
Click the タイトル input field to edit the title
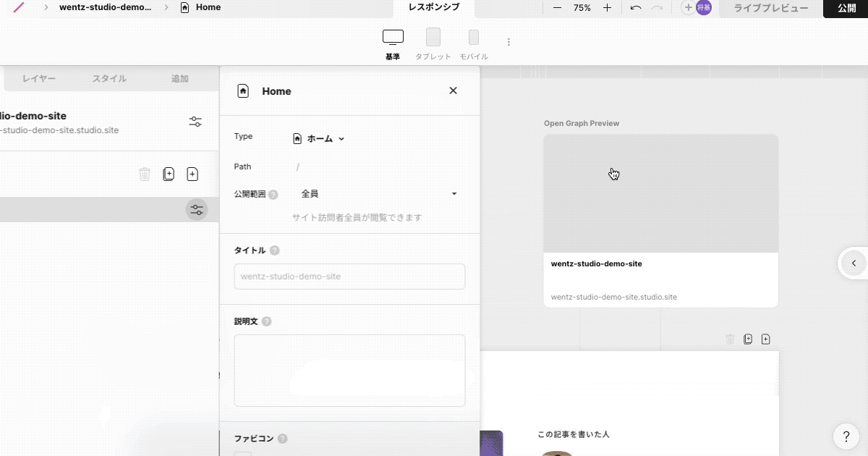(x=349, y=276)
